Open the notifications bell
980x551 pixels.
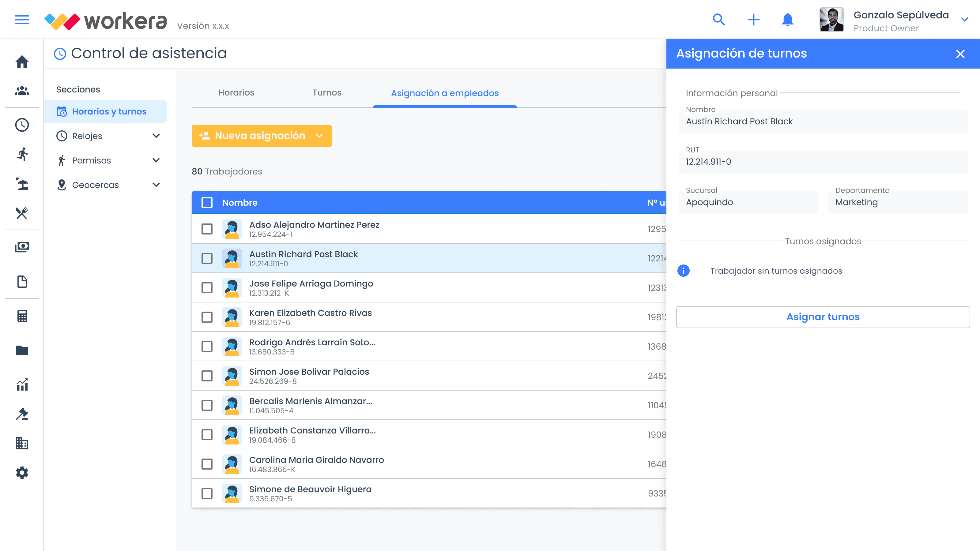(x=787, y=19)
